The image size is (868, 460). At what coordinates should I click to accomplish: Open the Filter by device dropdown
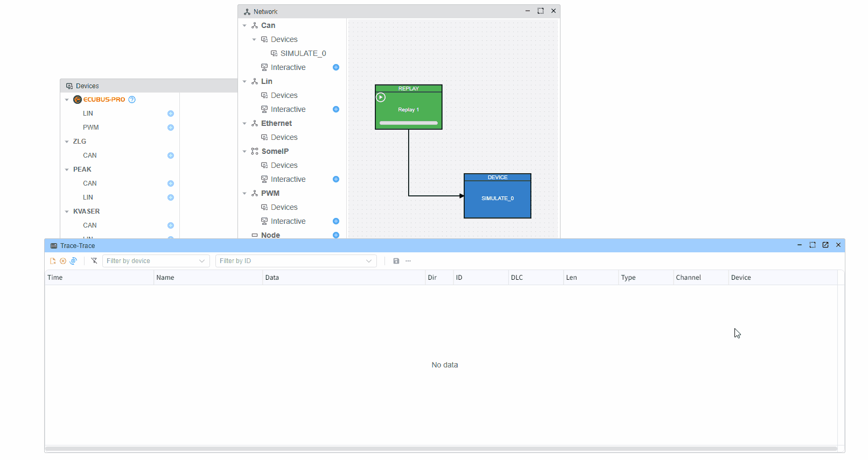(x=156, y=261)
